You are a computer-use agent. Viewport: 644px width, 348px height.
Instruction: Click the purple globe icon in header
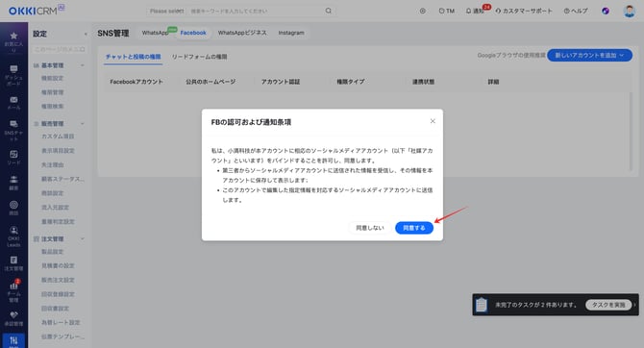pos(606,12)
